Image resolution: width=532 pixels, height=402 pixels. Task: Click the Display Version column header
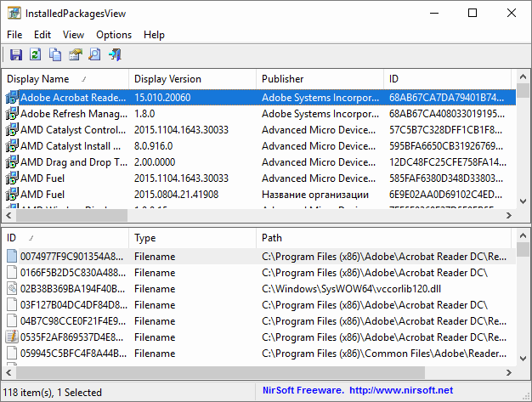point(191,79)
